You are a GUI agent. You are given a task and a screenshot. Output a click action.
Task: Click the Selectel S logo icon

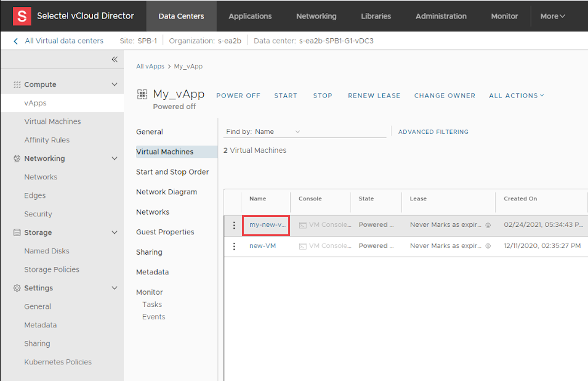pyautogui.click(x=22, y=16)
